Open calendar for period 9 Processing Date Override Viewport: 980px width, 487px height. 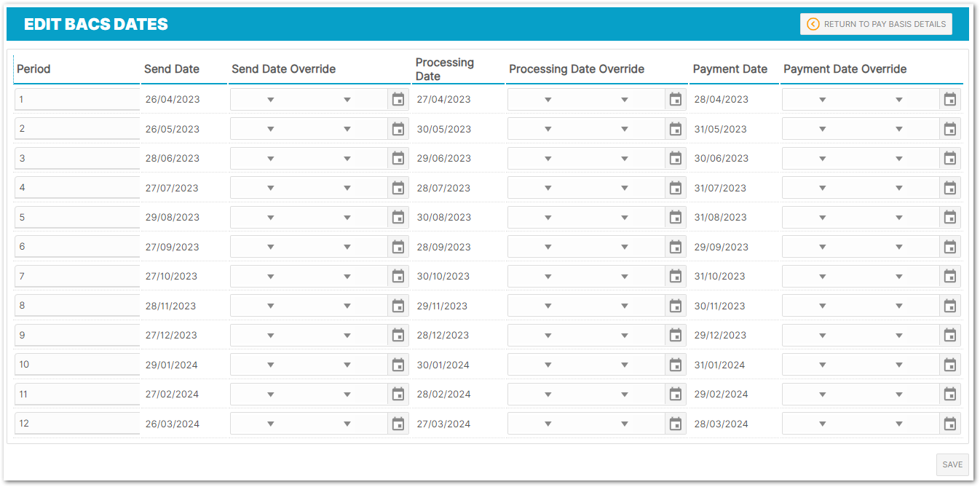tap(675, 335)
